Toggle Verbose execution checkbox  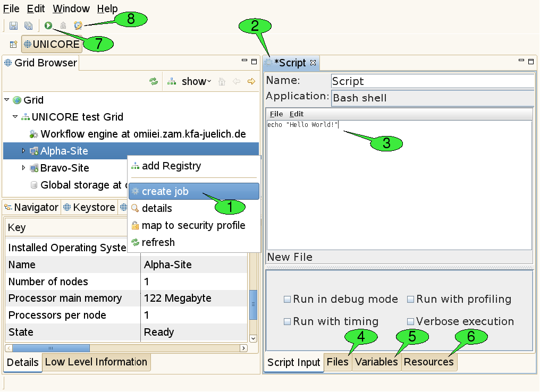tap(410, 322)
